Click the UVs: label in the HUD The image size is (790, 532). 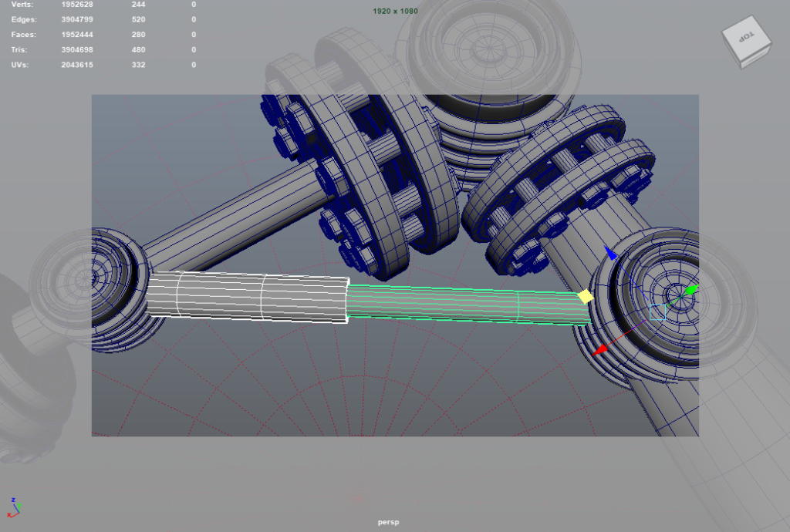pyautogui.click(x=19, y=65)
